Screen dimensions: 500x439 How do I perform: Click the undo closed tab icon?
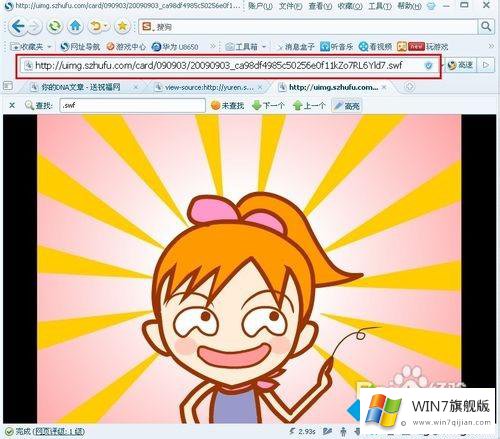96,26
